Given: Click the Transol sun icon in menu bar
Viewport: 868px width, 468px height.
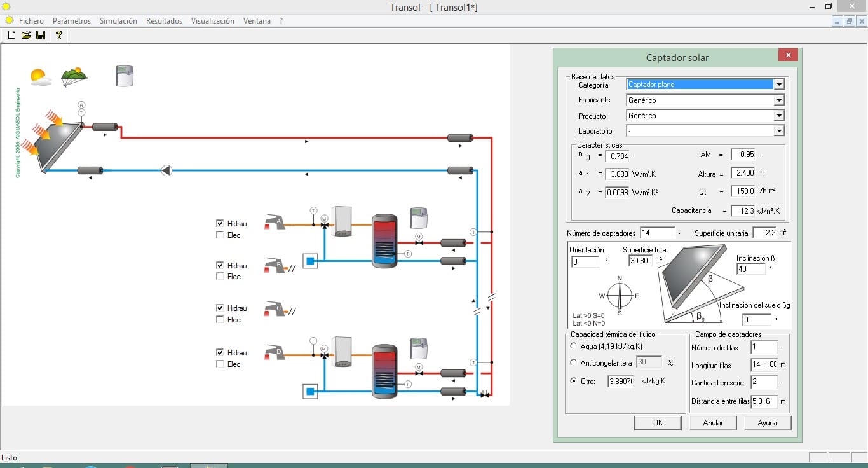Looking at the screenshot, I should coord(10,20).
